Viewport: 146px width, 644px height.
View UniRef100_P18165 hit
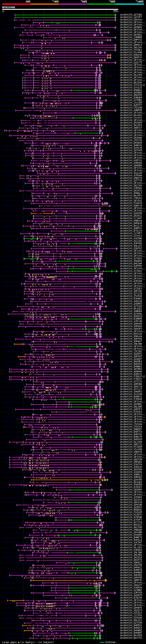pos(131,512)
